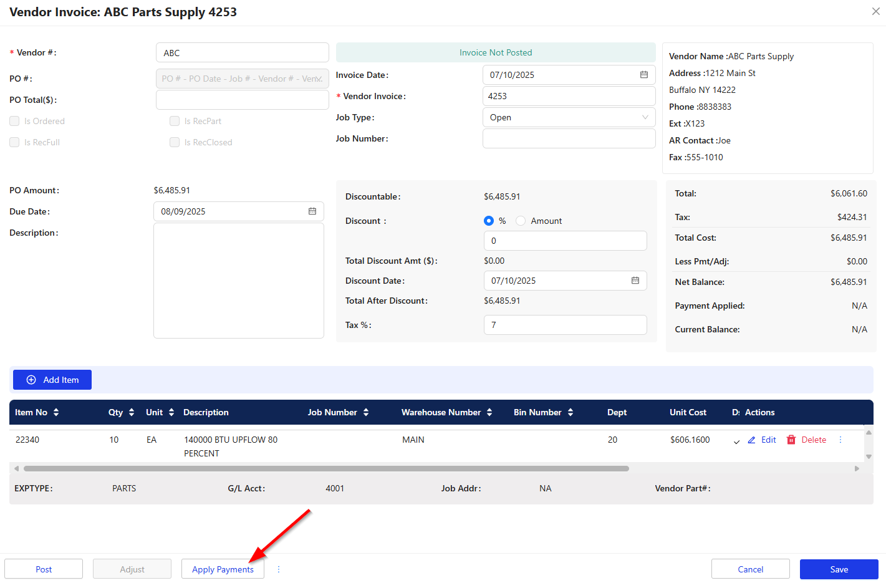Click the Job Number input field

tap(569, 138)
